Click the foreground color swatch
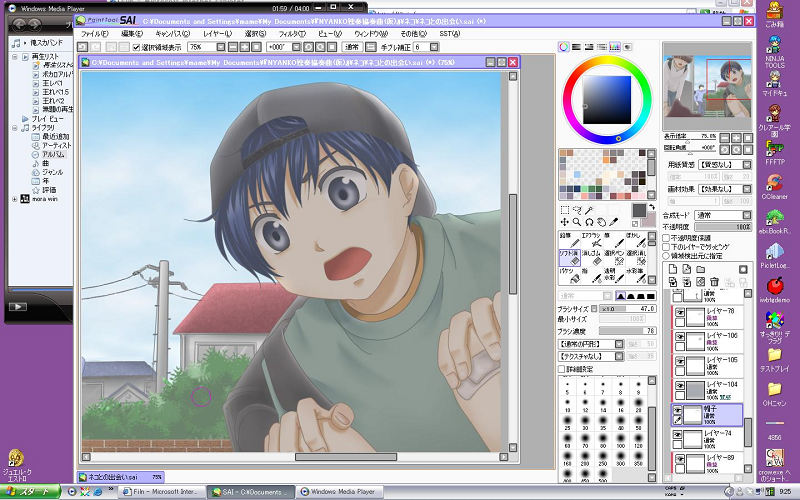The height and width of the screenshot is (500, 800). click(639, 210)
